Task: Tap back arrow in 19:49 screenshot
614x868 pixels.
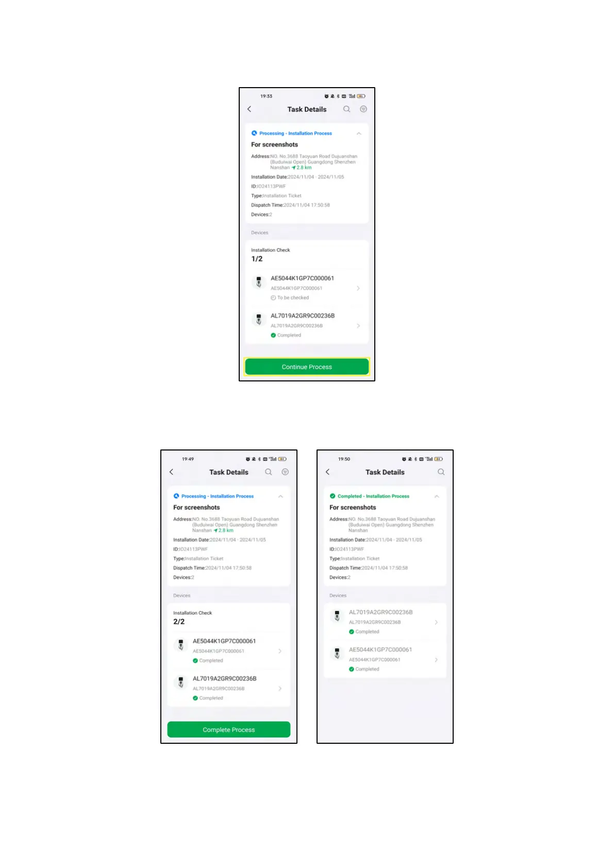Action: 172,472
